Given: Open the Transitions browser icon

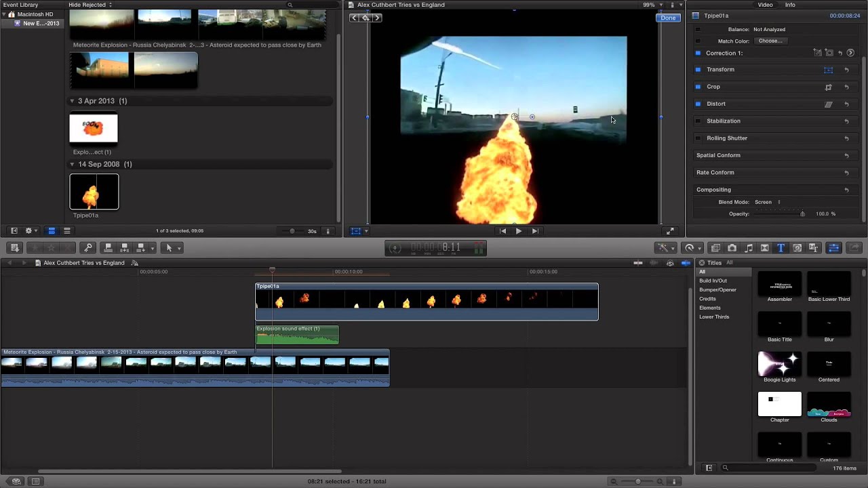Looking at the screenshot, I should 765,248.
